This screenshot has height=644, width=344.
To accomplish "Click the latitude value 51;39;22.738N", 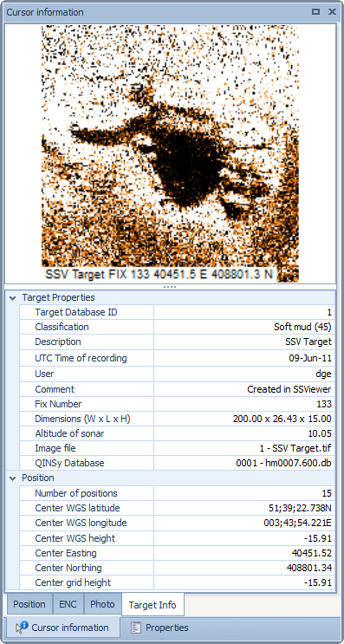I will point(301,508).
